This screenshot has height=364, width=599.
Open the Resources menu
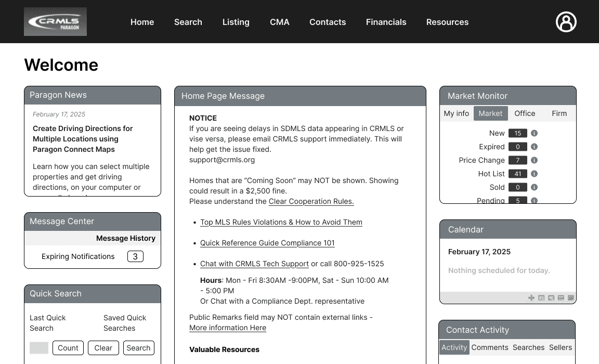point(447,22)
